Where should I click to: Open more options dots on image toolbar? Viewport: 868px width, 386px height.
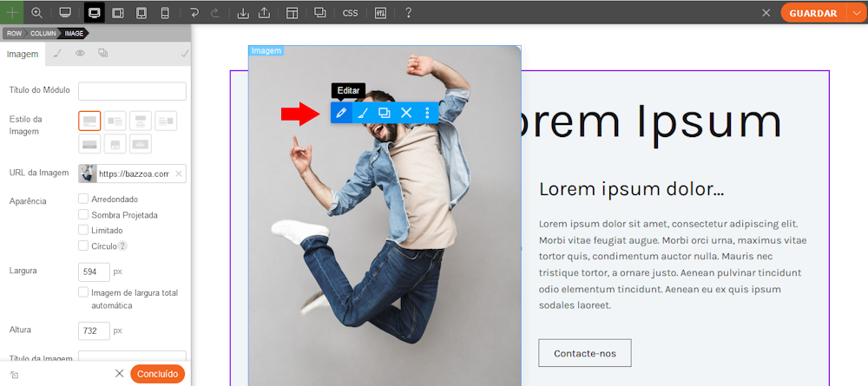427,113
